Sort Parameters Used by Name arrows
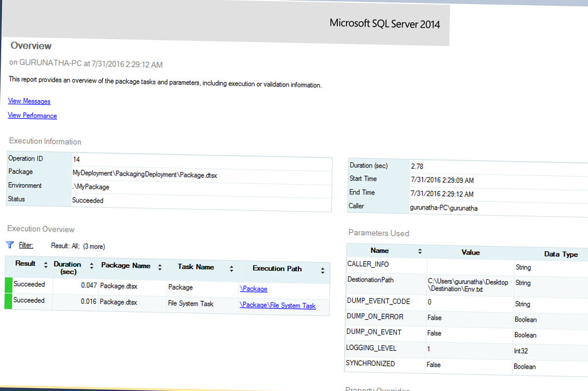The height and width of the screenshot is (391, 588). click(420, 251)
